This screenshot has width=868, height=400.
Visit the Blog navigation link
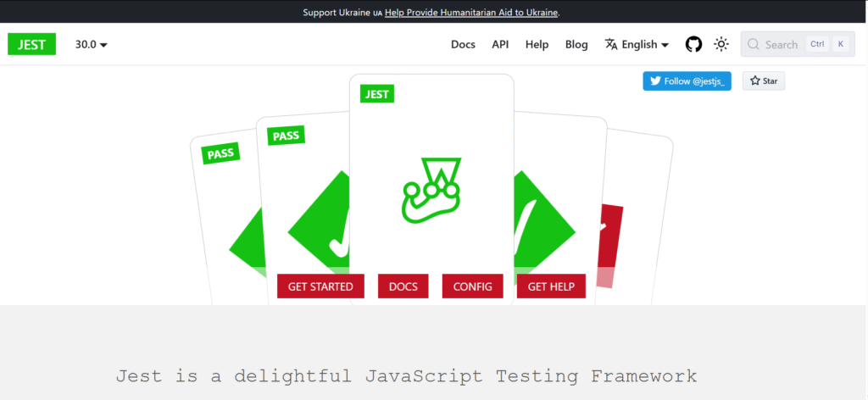pyautogui.click(x=576, y=44)
